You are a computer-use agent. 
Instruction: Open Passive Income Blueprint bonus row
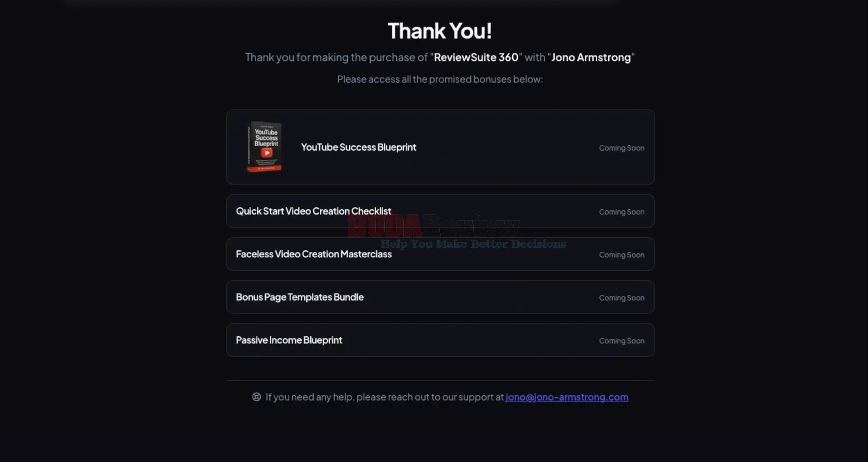(x=440, y=340)
